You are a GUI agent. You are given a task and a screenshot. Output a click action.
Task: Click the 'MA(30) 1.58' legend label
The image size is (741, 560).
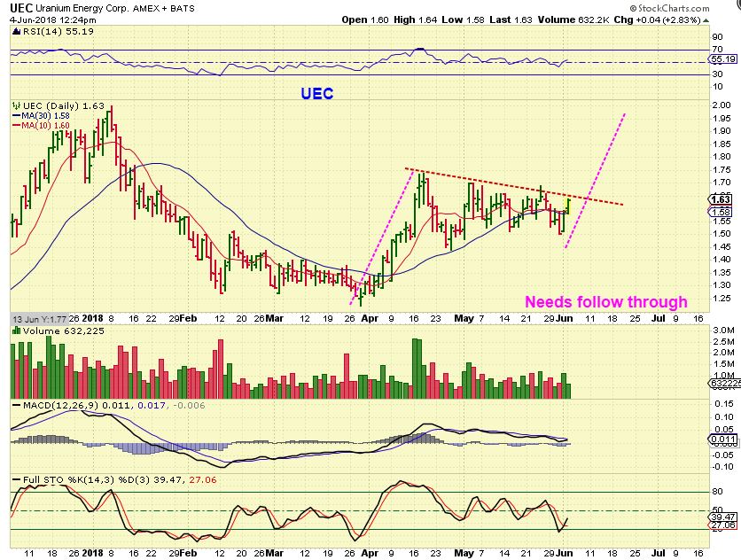point(46,116)
